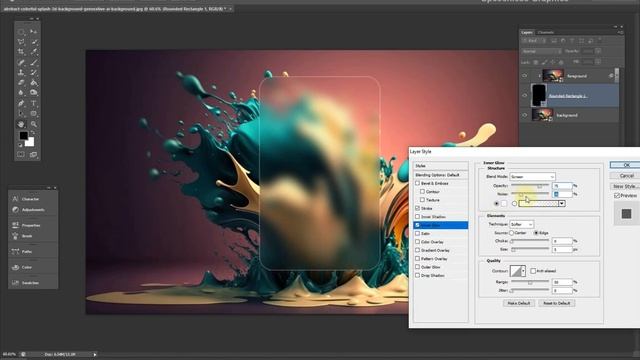The image size is (640, 360).
Task: Open the Normal blend mode dropdown in Layers
Action: pyautogui.click(x=542, y=51)
